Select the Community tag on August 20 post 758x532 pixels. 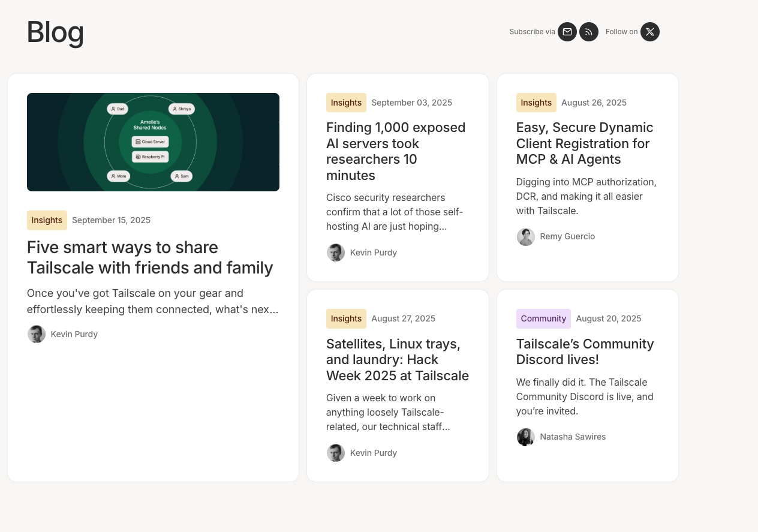(x=543, y=318)
